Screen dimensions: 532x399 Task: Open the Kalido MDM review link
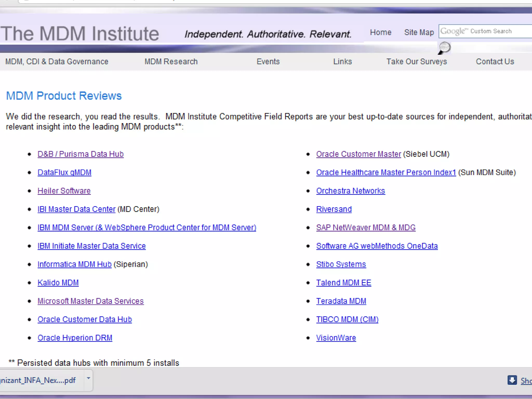58,283
